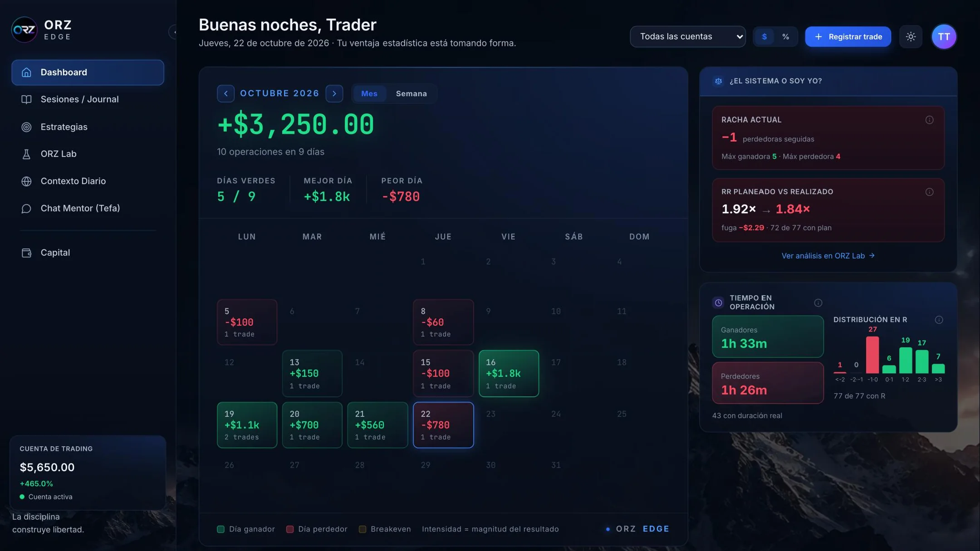The height and width of the screenshot is (551, 980).
Task: Switch values to dollar display
Action: (764, 37)
